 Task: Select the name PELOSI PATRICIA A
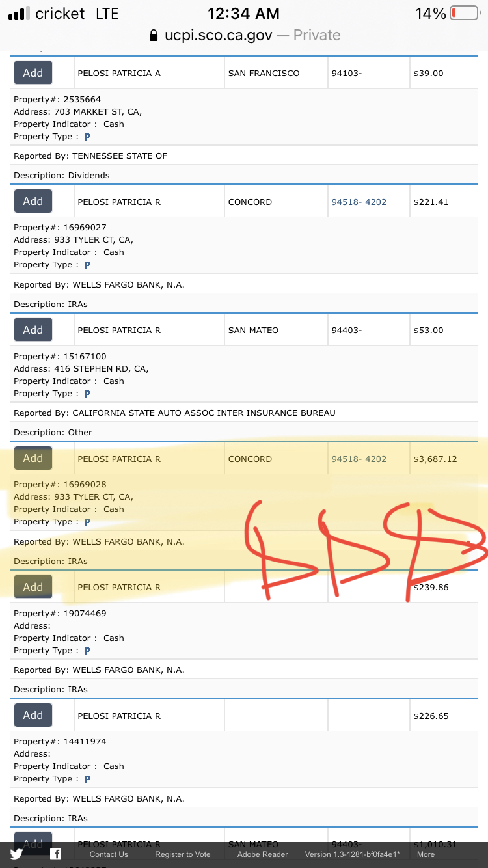click(119, 73)
